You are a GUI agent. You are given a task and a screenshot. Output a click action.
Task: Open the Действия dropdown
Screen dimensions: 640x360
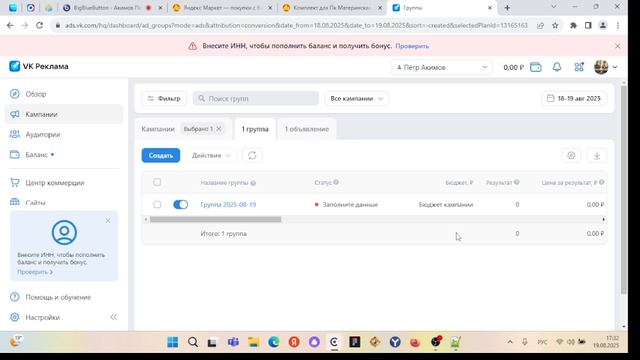coord(211,156)
